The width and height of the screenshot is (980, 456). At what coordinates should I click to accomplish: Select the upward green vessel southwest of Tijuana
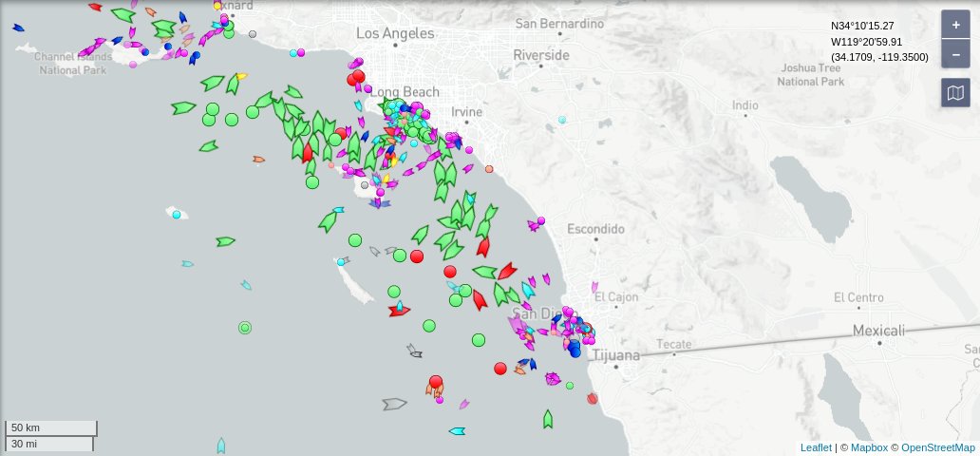tap(548, 419)
